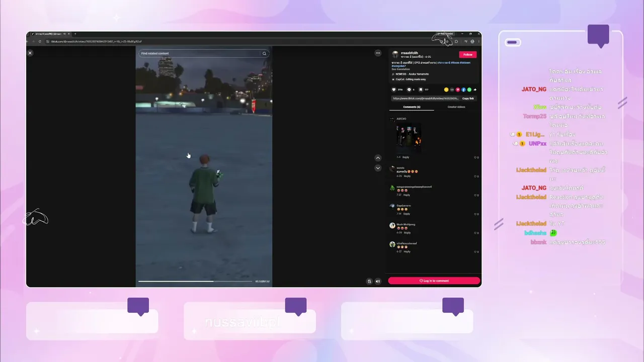Like the comment dated 7-14
The height and width of the screenshot is (362, 644).
[x=475, y=214]
